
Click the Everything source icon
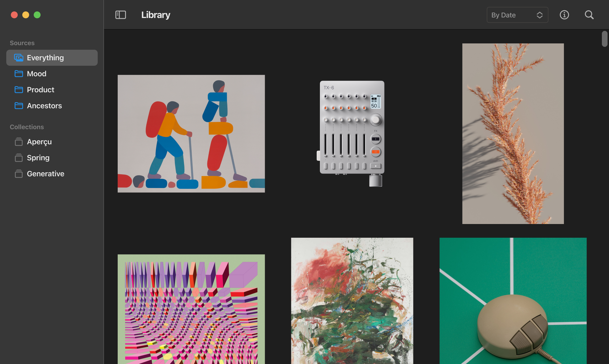pos(19,58)
